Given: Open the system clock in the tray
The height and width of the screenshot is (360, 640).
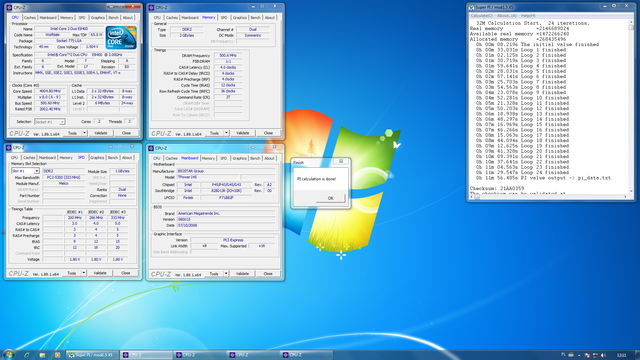Looking at the screenshot, I should pyautogui.click(x=622, y=355).
